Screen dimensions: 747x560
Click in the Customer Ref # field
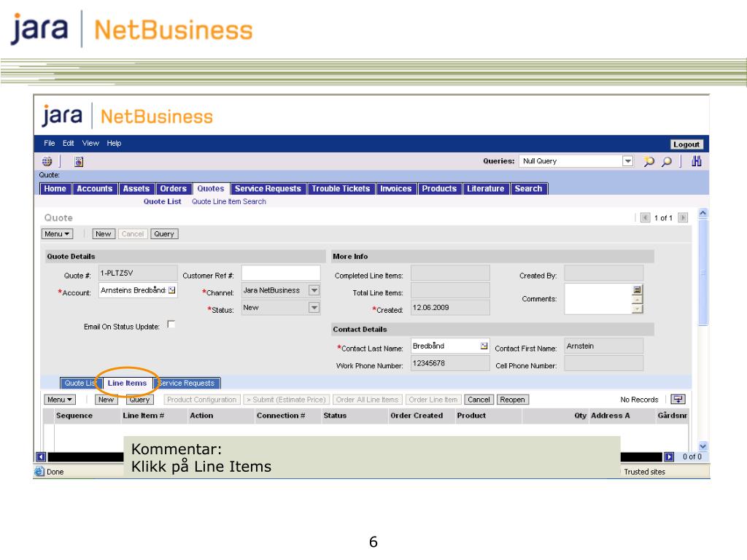[281, 273]
